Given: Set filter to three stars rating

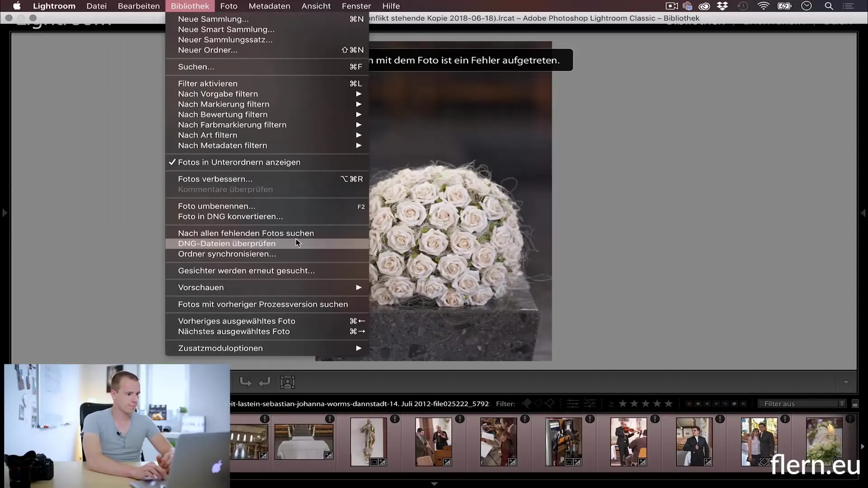Looking at the screenshot, I should tap(646, 404).
